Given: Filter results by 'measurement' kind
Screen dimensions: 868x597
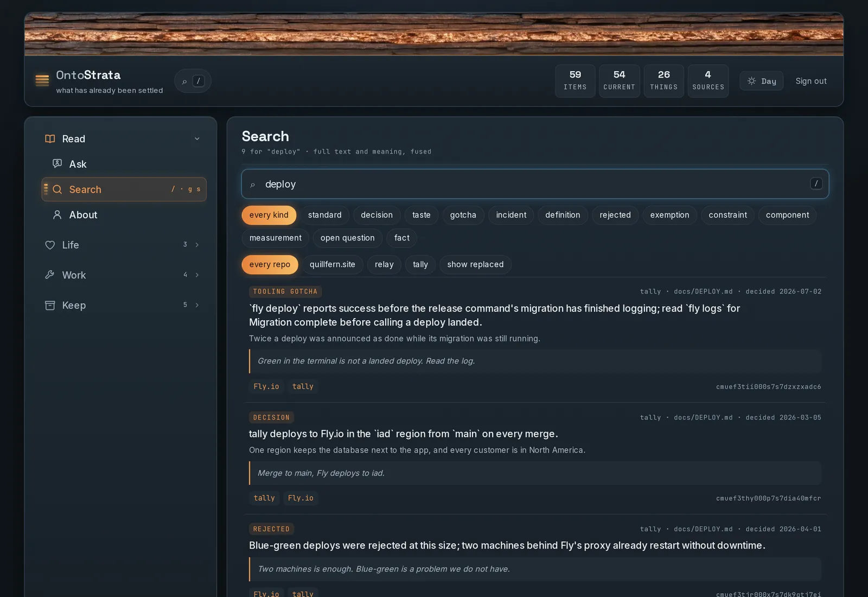Looking at the screenshot, I should pos(276,238).
